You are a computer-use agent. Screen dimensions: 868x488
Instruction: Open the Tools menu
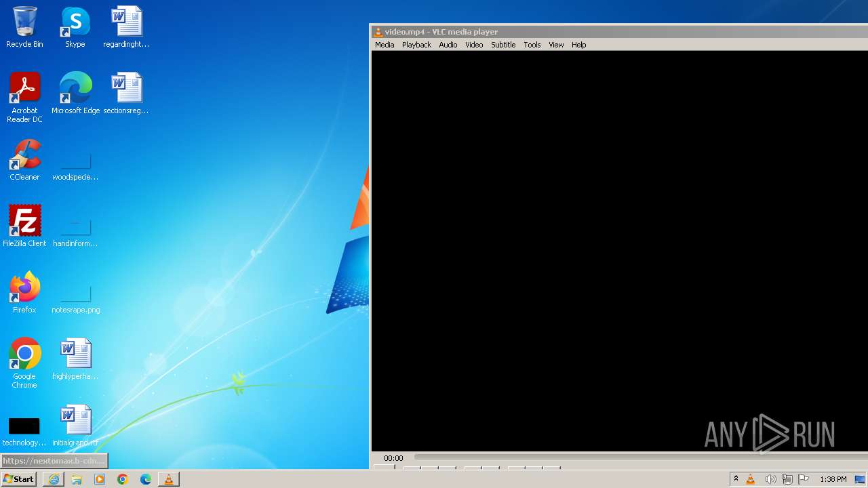pos(532,45)
